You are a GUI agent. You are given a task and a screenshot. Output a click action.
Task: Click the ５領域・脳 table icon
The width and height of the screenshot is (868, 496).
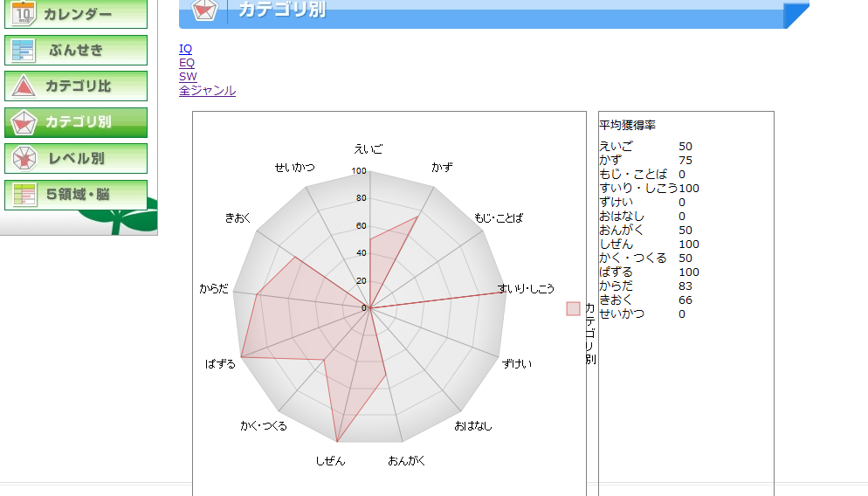point(25,195)
